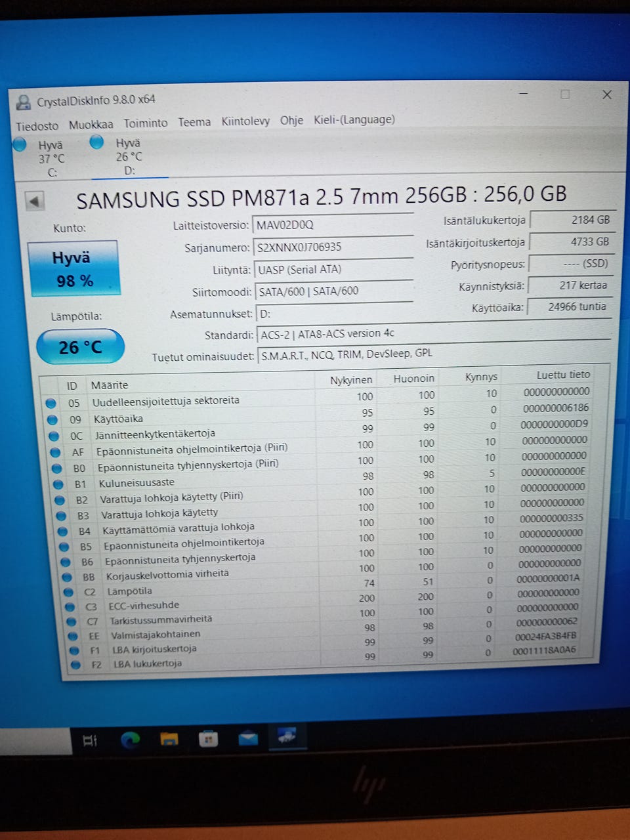The image size is (630, 840).
Task: Open the Toiminto menu
Action: tap(146, 123)
